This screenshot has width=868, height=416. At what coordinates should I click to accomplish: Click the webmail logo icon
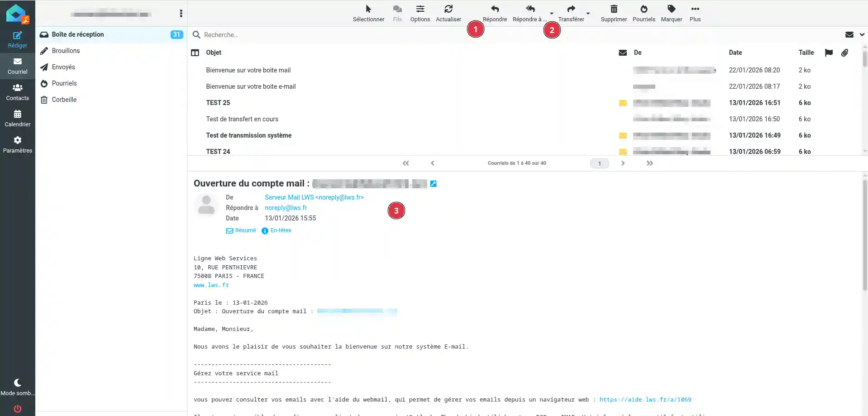[x=17, y=14]
